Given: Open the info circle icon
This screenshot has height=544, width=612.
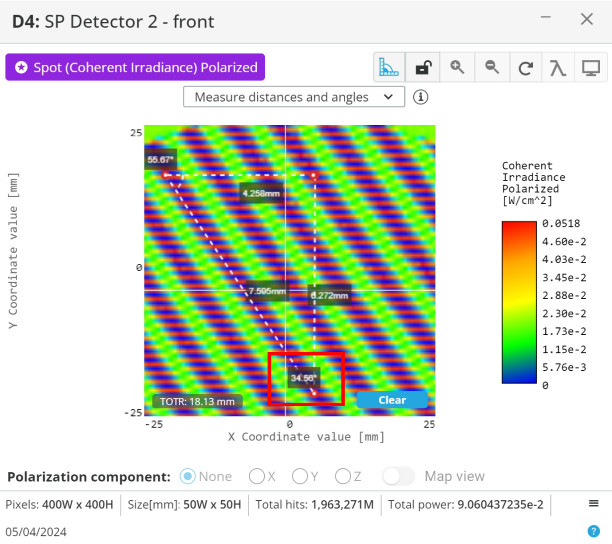Looking at the screenshot, I should click(420, 97).
